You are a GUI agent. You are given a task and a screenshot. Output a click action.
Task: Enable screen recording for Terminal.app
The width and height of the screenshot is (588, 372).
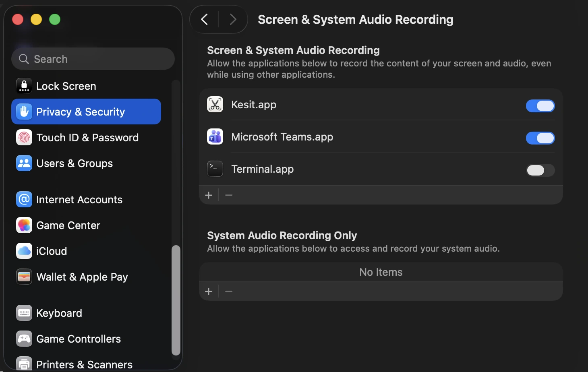coord(540,170)
